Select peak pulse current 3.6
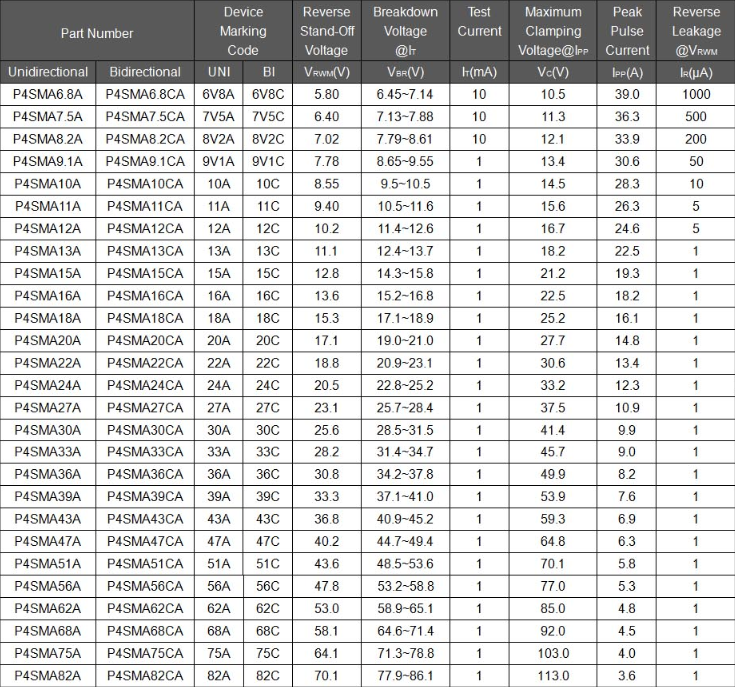 coord(627,676)
